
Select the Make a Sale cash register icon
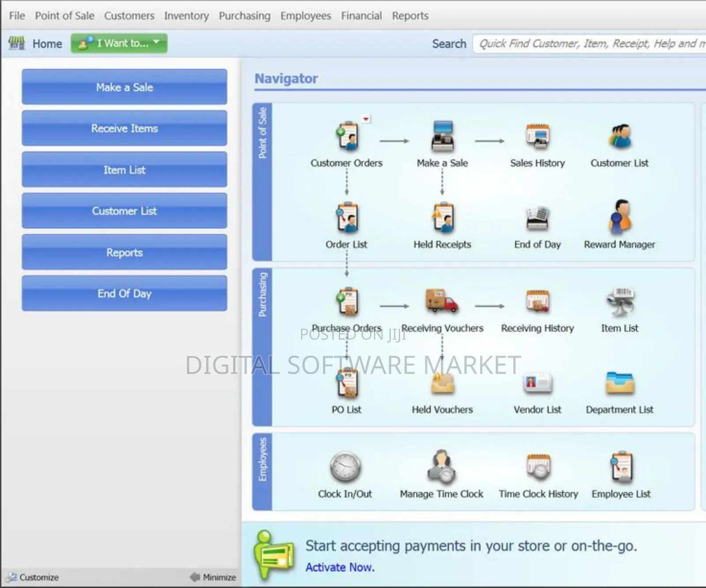click(443, 137)
